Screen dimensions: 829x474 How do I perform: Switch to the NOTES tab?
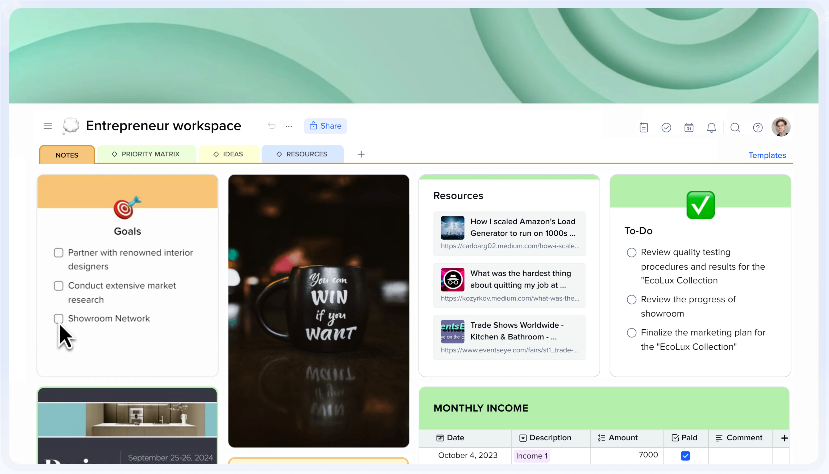(x=67, y=155)
